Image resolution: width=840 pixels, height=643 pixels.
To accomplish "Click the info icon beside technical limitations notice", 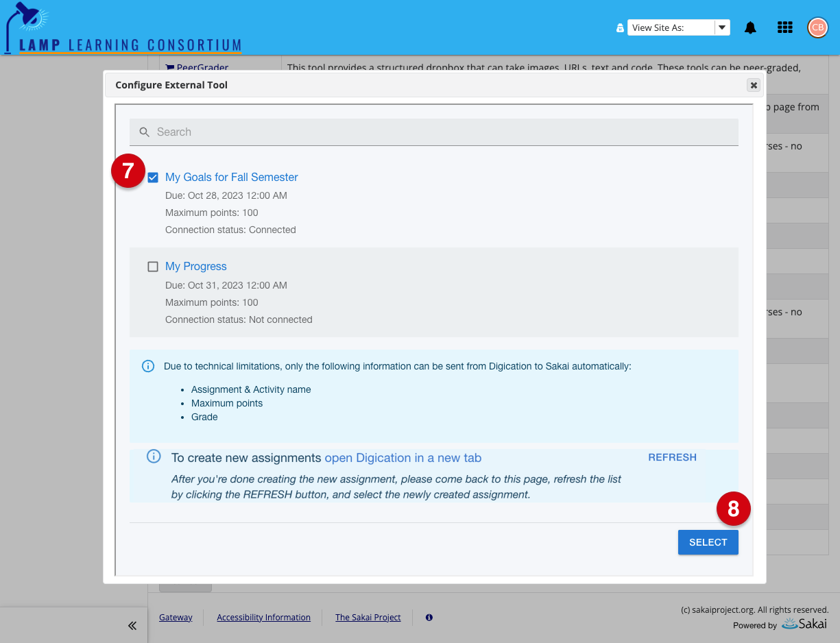I will [148, 366].
